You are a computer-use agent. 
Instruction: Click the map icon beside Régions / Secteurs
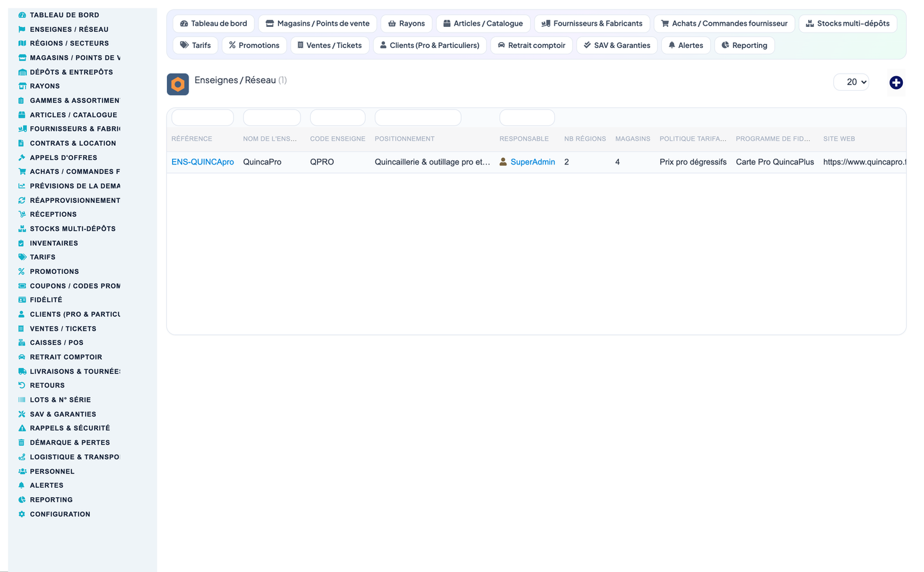(22, 44)
